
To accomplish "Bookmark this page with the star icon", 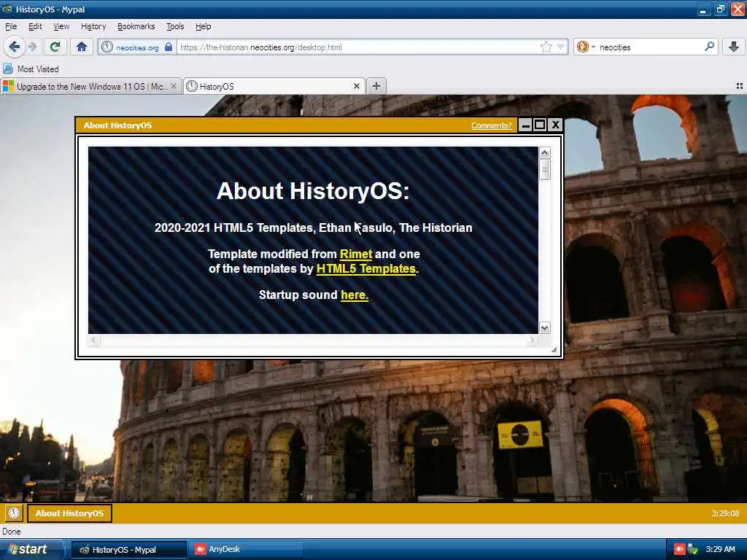I will point(546,47).
